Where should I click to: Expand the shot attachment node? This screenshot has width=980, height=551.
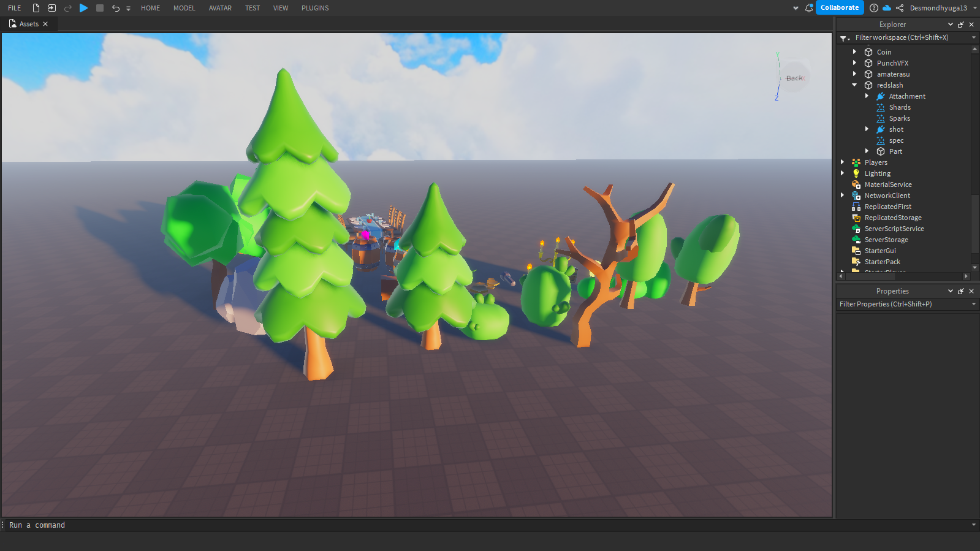pos(867,129)
